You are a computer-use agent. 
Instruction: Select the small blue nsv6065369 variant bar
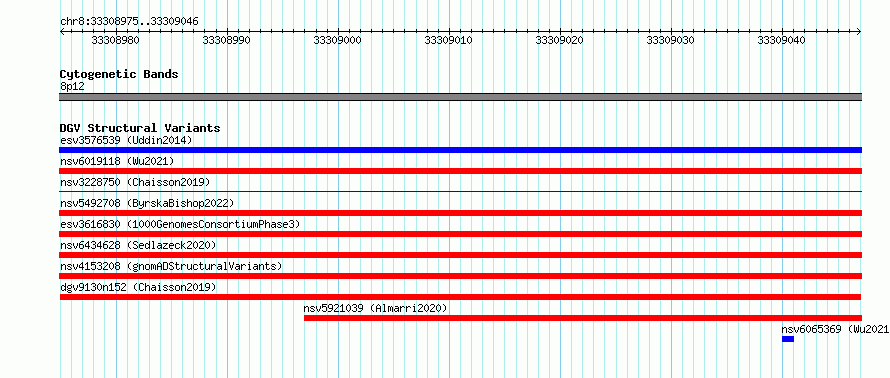point(788,339)
